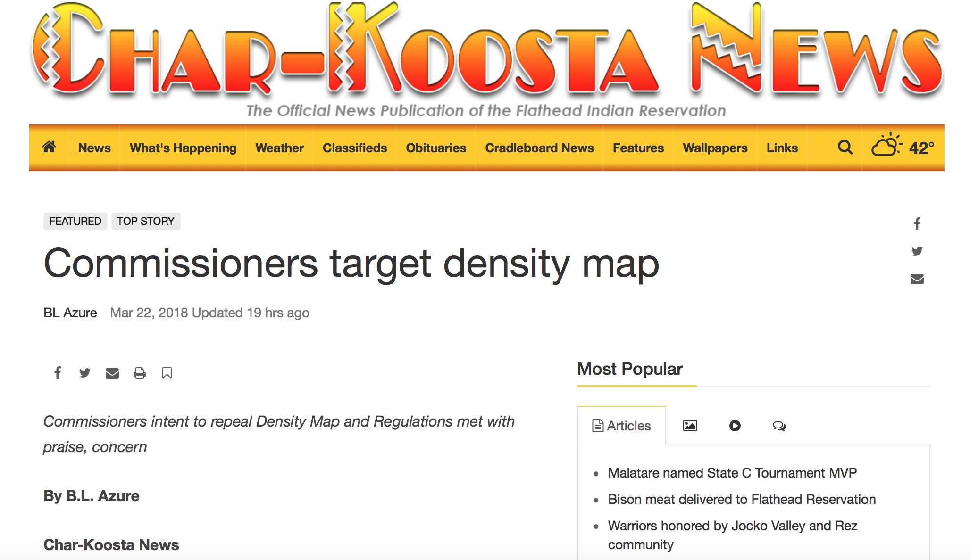Open Most Popular images tab
970x560 pixels.
click(690, 425)
